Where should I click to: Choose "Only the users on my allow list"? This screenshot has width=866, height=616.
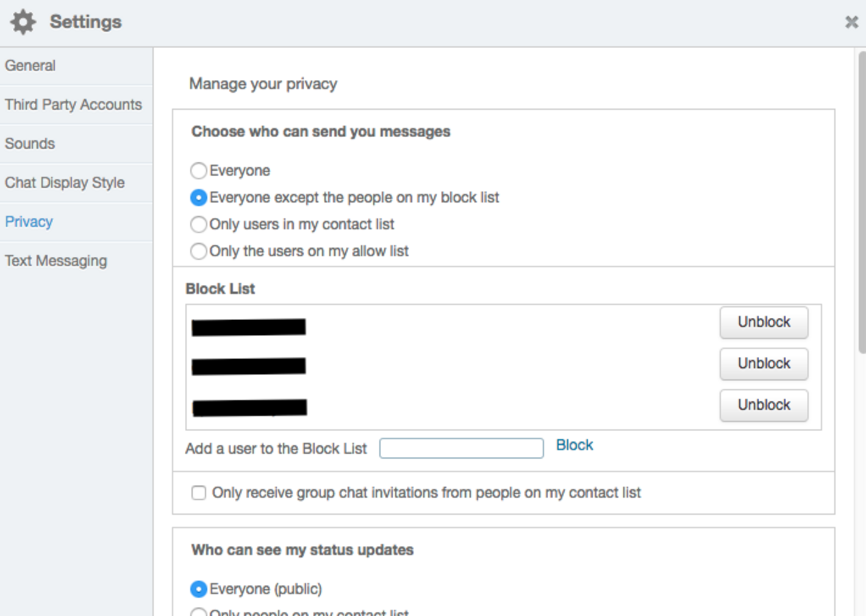click(x=198, y=251)
